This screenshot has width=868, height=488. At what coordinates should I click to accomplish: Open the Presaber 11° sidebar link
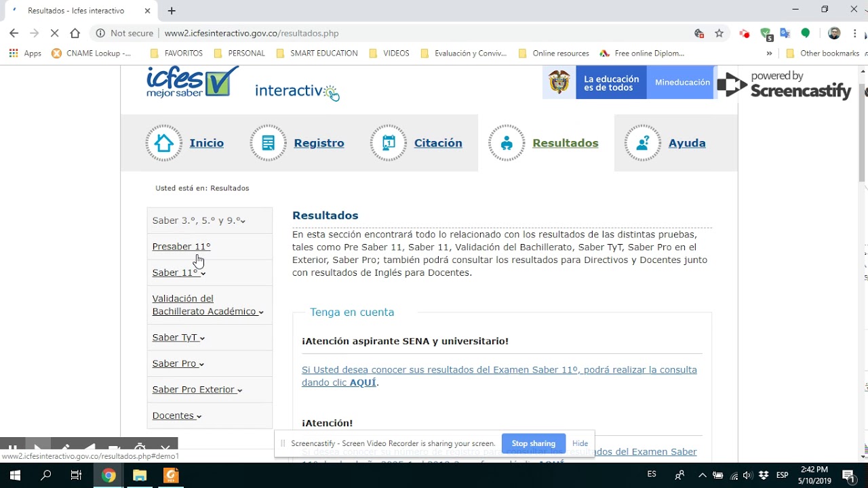[x=181, y=247]
